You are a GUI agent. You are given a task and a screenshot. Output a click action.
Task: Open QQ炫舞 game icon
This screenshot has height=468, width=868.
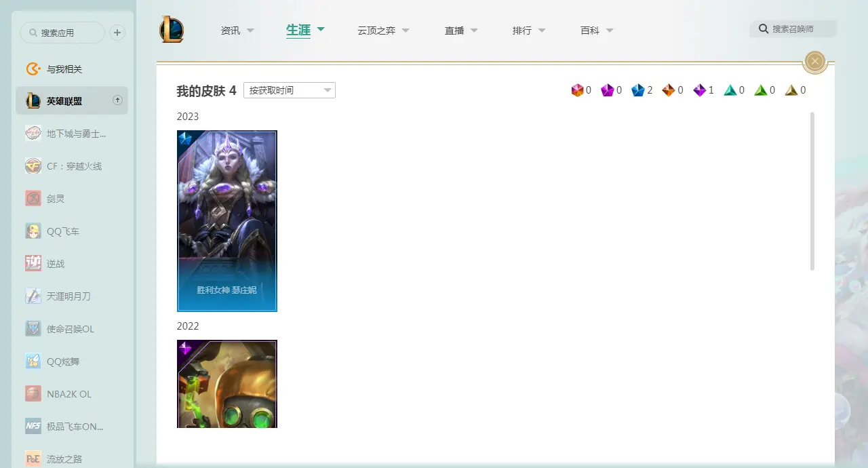coord(33,362)
